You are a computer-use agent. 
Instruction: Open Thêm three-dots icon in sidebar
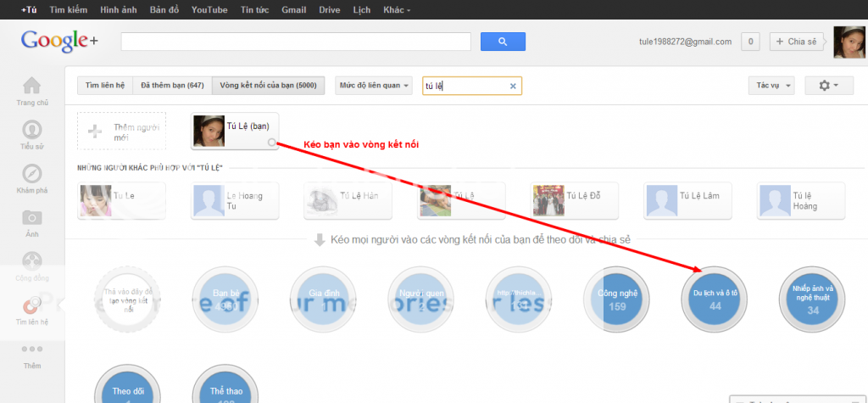click(x=31, y=350)
